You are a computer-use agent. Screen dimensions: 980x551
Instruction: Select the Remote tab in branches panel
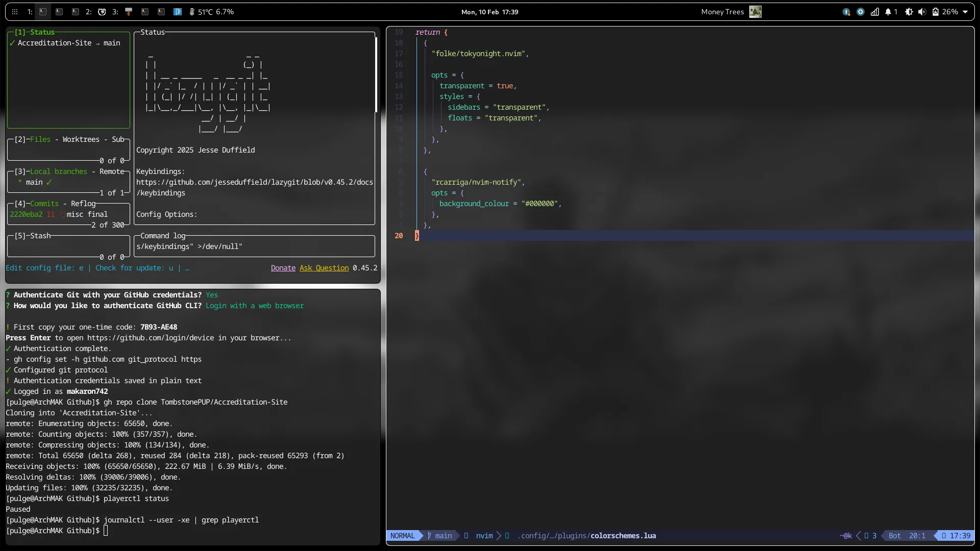(112, 171)
